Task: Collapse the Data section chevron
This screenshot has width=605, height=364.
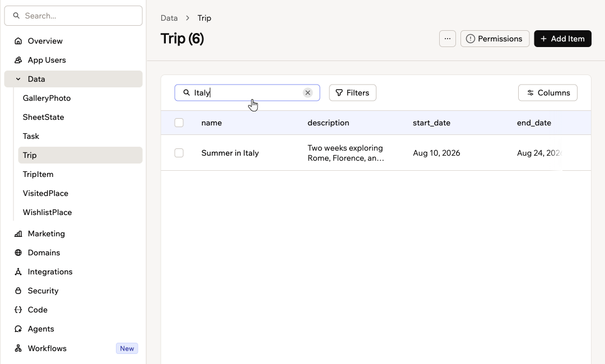Action: click(x=18, y=79)
